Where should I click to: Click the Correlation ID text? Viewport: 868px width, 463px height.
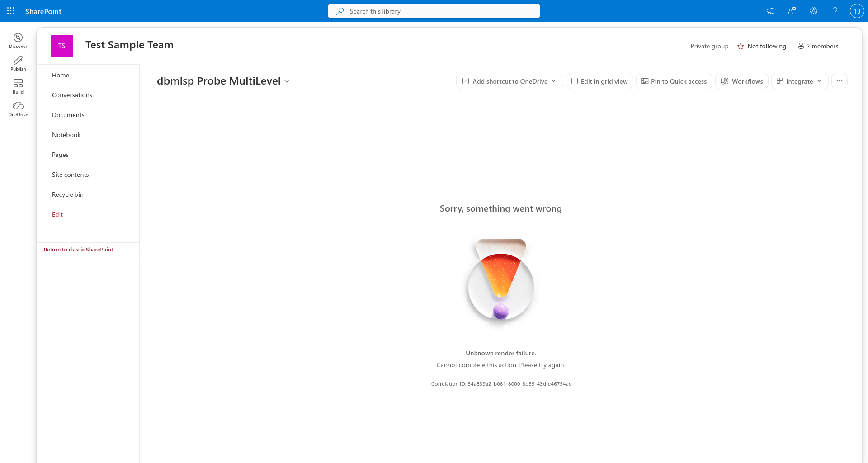point(501,384)
